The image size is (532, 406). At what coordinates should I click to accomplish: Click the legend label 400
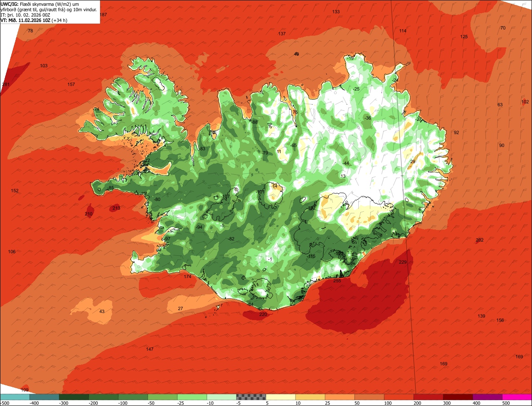pyautogui.click(x=477, y=403)
